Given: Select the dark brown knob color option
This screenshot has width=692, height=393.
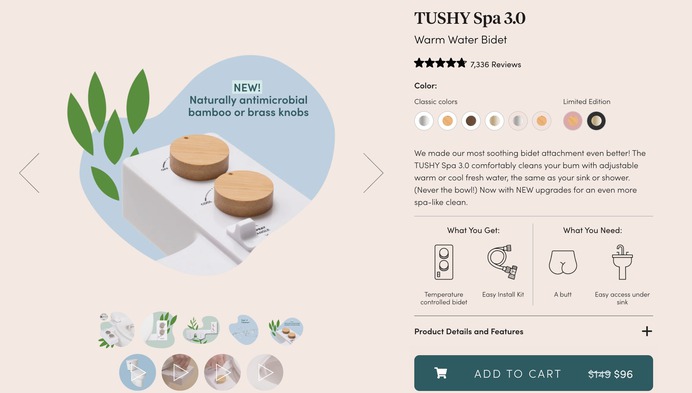Looking at the screenshot, I should click(471, 121).
